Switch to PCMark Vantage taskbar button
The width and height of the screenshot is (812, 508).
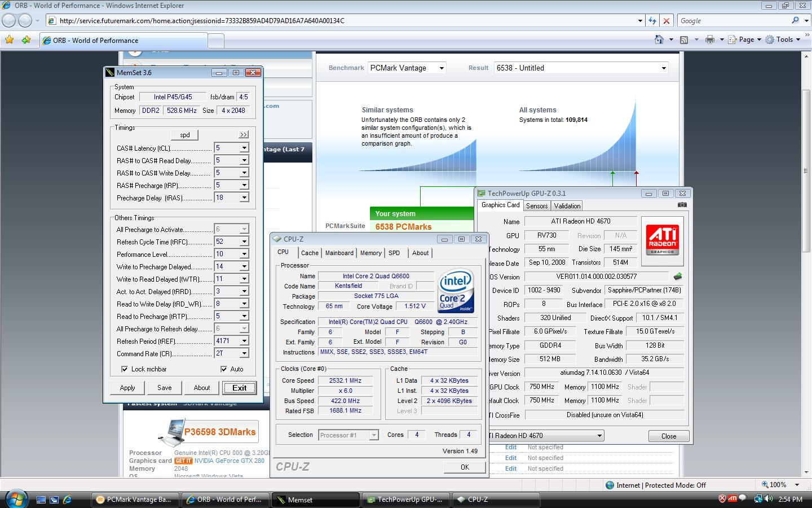135,500
